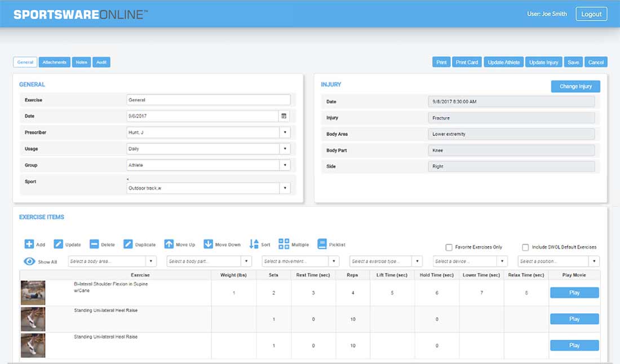Click the Move Up arrow icon
620x364 pixels.
169,245
